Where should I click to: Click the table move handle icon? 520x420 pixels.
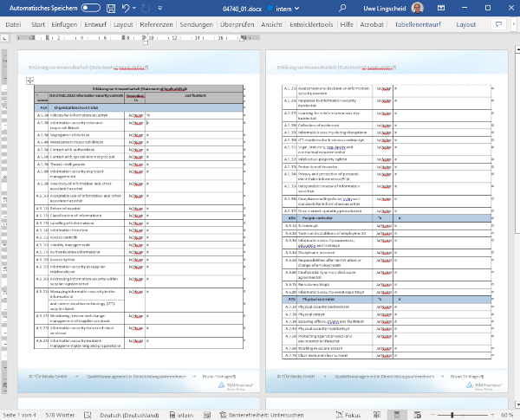[29, 80]
